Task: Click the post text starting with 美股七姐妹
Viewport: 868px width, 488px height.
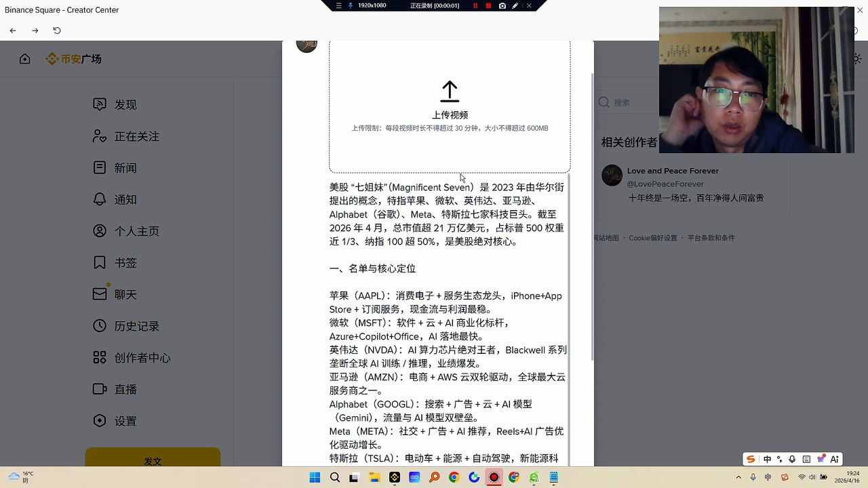Action: [448, 213]
